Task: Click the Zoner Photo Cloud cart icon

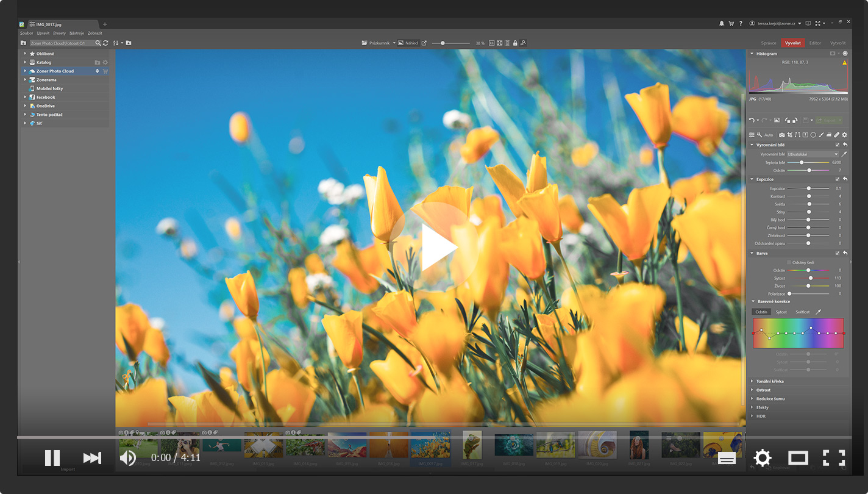Action: (105, 71)
